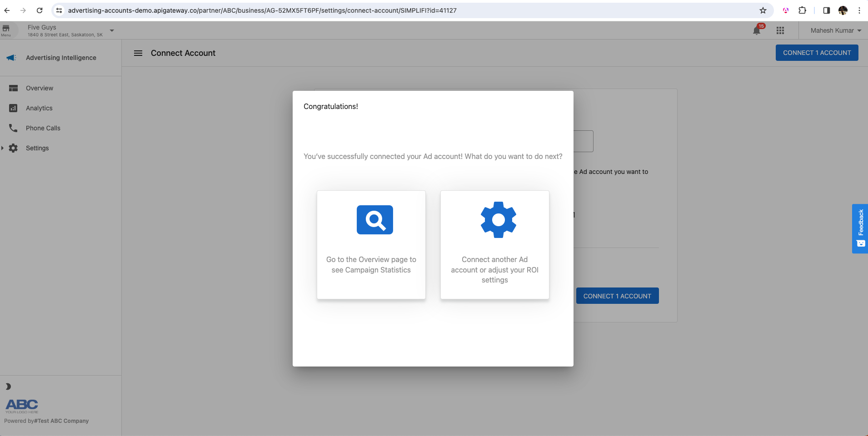
Task: Open the apps grid launcher
Action: tap(780, 30)
